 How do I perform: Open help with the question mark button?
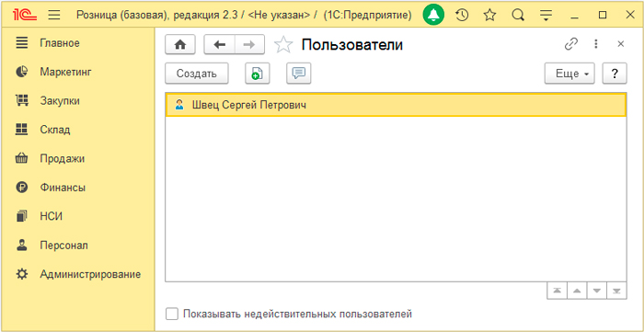(615, 74)
